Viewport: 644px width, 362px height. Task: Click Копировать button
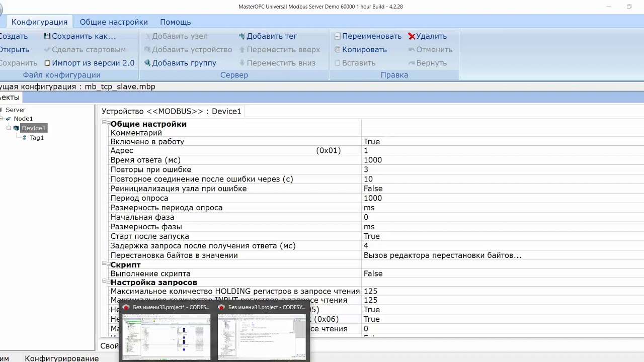pos(361,49)
